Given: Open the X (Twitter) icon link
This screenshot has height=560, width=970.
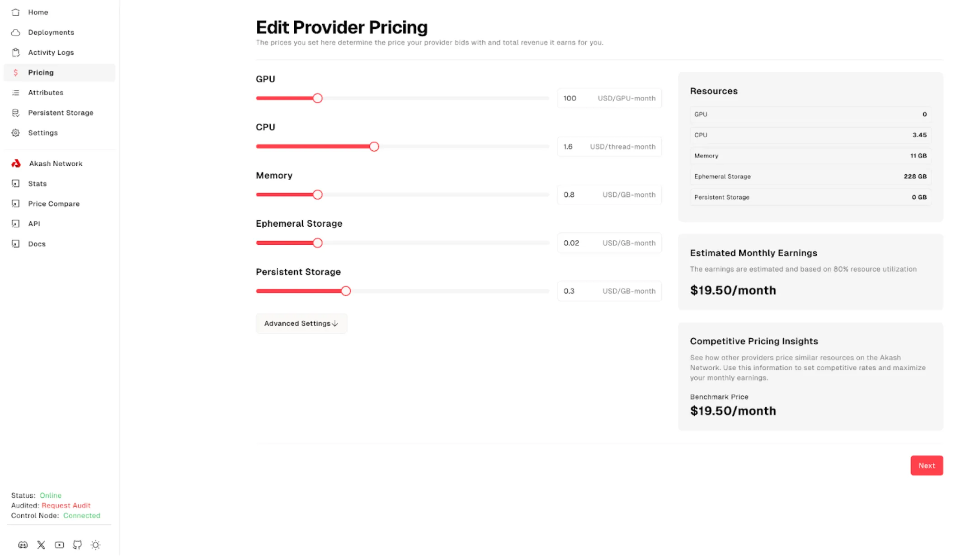Looking at the screenshot, I should (x=41, y=545).
